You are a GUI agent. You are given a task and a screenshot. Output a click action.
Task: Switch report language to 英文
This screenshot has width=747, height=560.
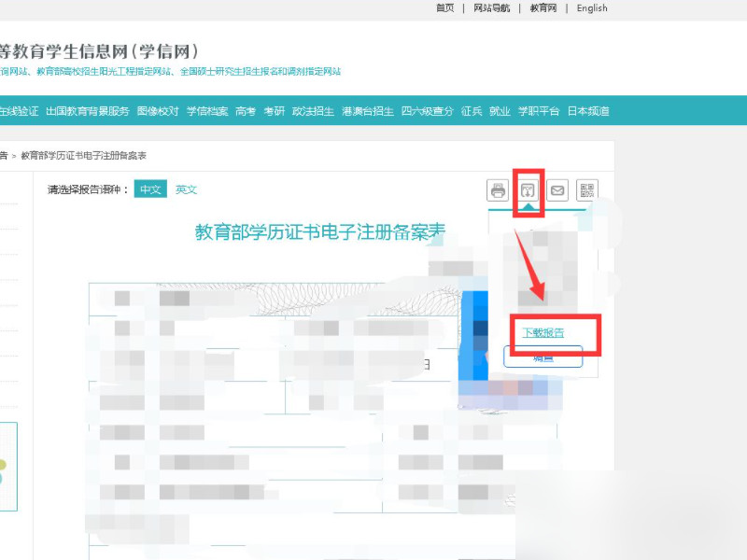tap(187, 189)
